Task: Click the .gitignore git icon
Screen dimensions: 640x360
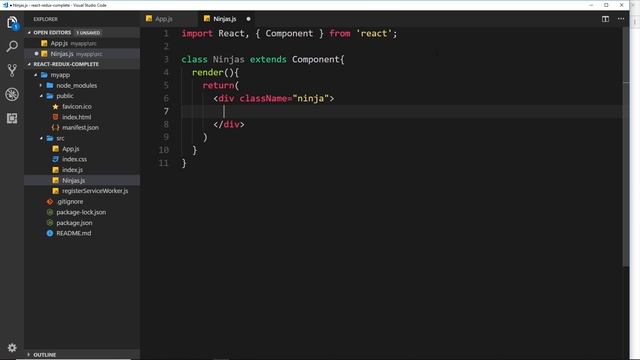Action: coord(50,202)
